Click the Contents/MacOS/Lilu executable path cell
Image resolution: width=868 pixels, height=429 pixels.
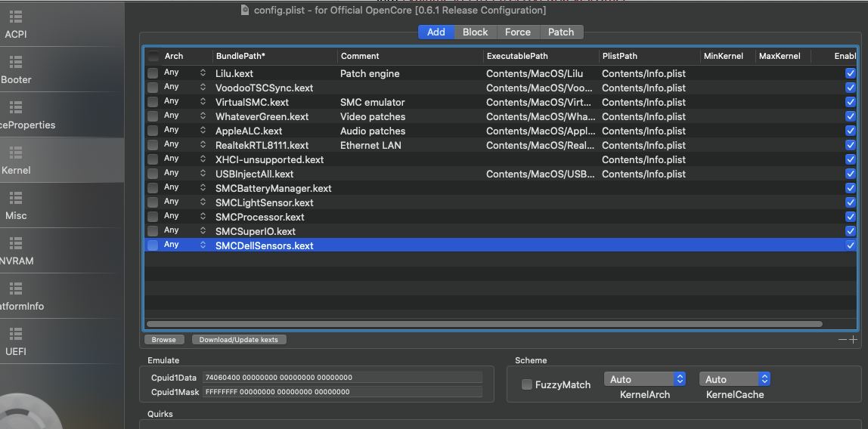coord(535,73)
